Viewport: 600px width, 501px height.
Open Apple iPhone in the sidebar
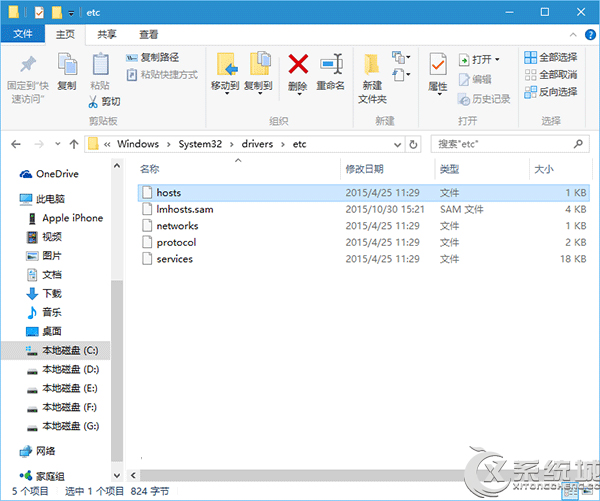(x=65, y=218)
